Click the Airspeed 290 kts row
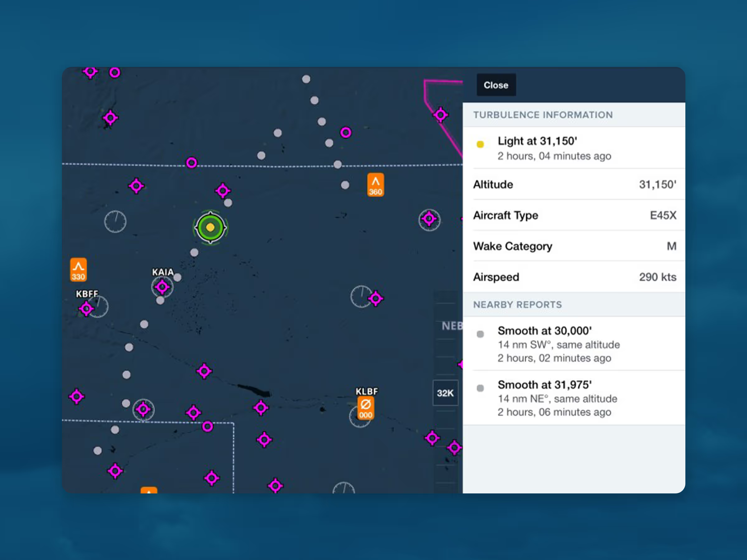 click(574, 277)
